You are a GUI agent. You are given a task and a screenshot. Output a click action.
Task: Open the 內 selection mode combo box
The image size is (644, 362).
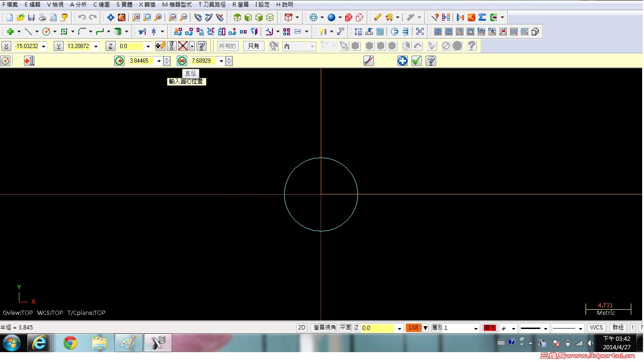299,46
